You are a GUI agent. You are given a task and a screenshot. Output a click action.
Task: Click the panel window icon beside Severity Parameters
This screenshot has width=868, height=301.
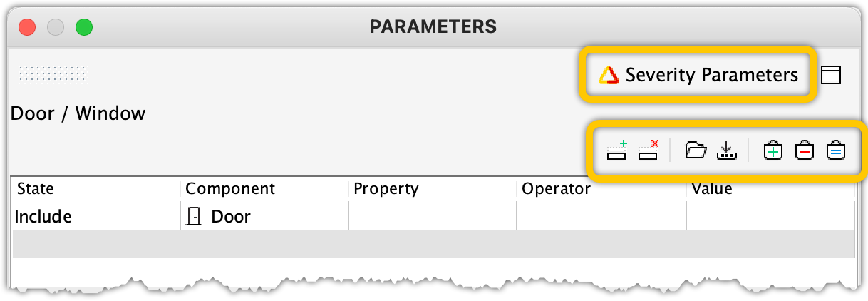pyautogui.click(x=831, y=75)
